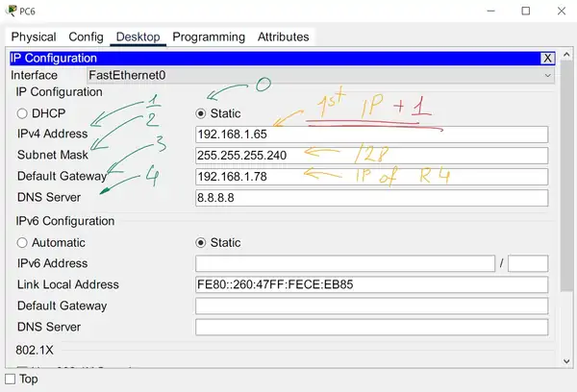Viewport: 577px width, 392px height.
Task: Expand the Interface FastEthernet0 dropdown
Action: [317, 75]
